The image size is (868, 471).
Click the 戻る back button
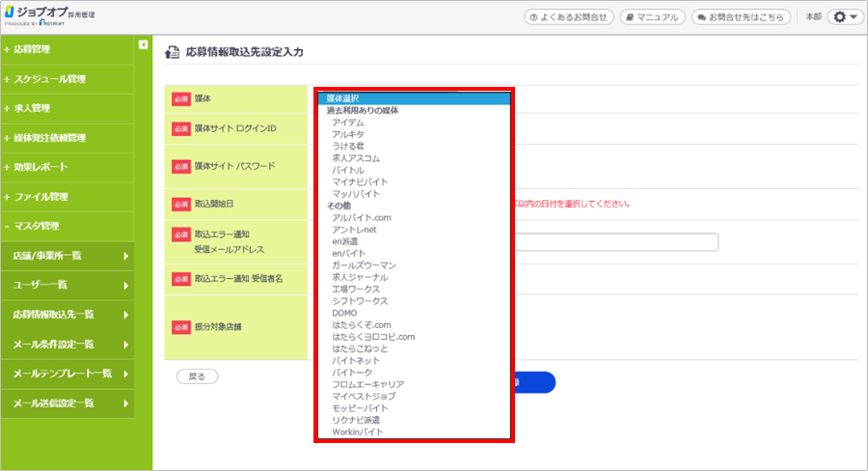[x=197, y=376]
